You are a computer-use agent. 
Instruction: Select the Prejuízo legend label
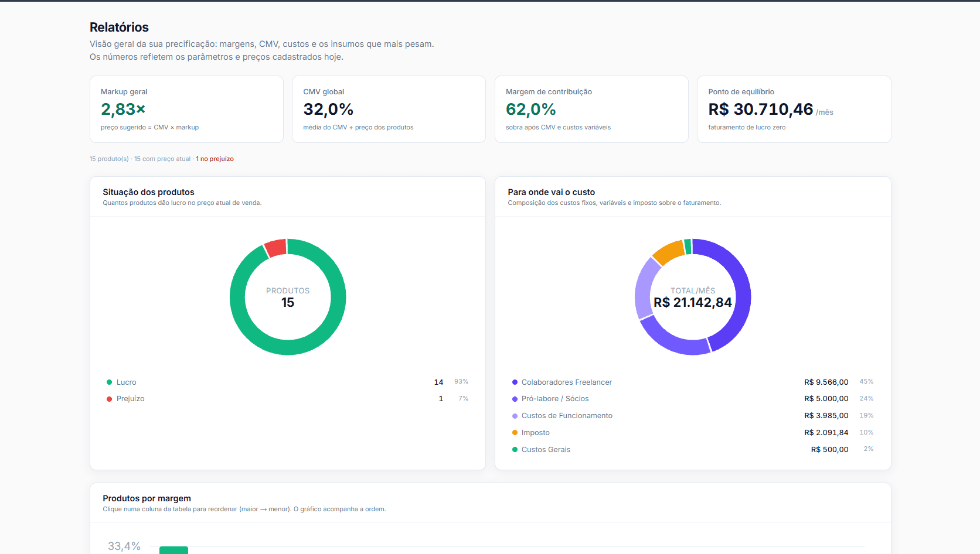coord(130,399)
